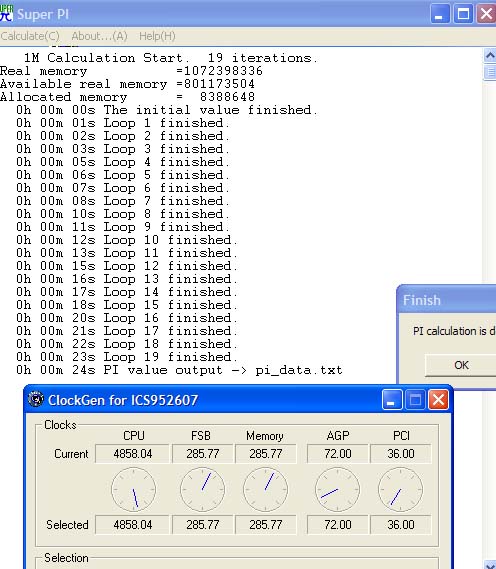This screenshot has height=569, width=496.
Task: Click the AGP column header in ClockGen
Action: pos(338,435)
